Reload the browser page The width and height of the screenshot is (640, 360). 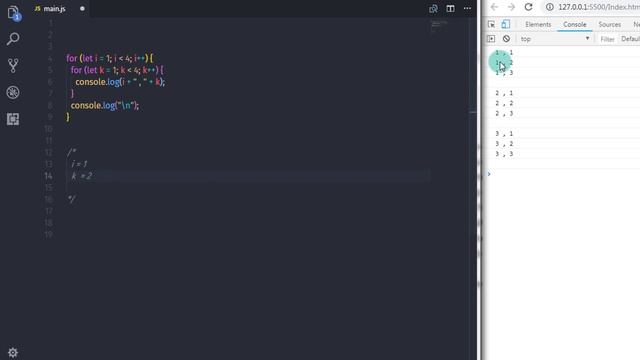tap(529, 7)
